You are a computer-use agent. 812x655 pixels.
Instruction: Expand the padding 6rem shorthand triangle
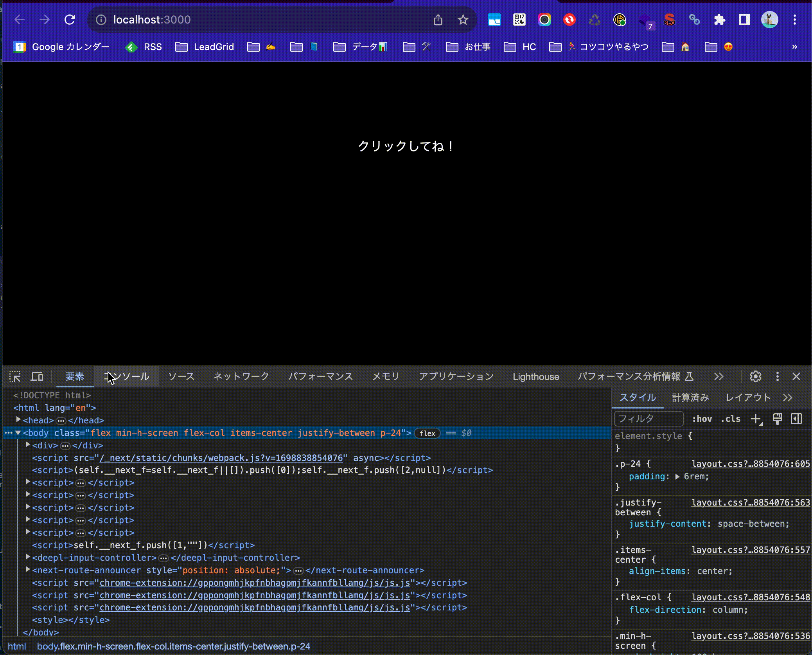click(677, 477)
